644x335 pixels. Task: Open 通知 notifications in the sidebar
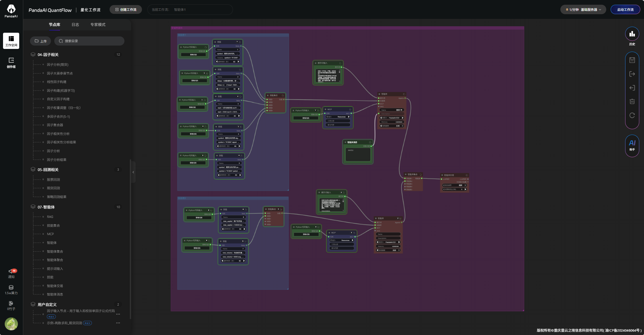point(11,273)
